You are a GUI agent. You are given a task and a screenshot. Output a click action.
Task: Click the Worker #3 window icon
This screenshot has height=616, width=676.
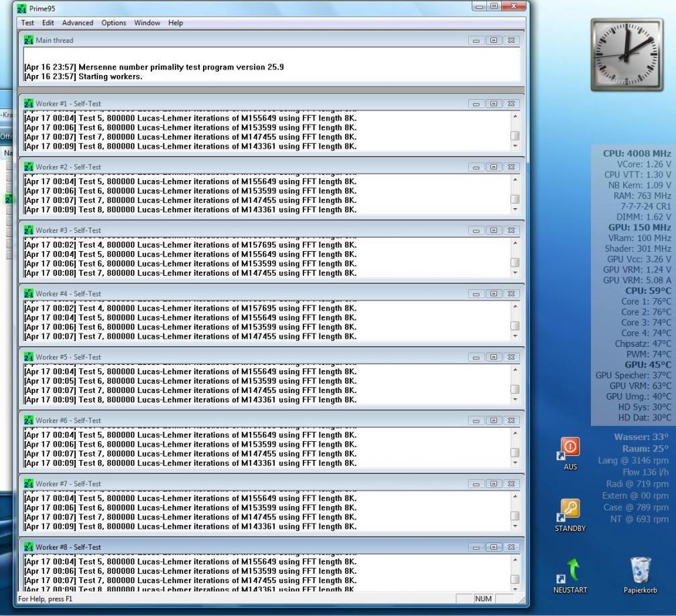[x=28, y=230]
